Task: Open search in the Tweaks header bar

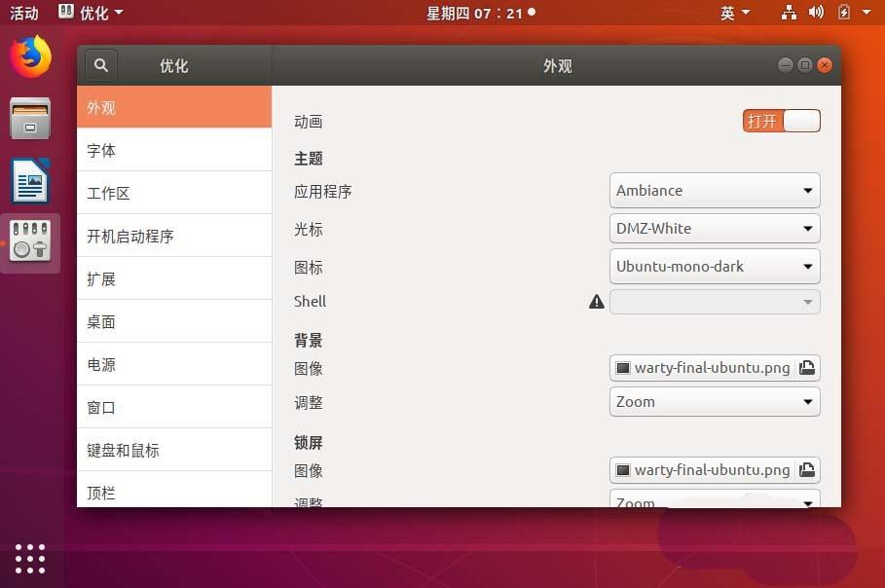Action: click(101, 65)
